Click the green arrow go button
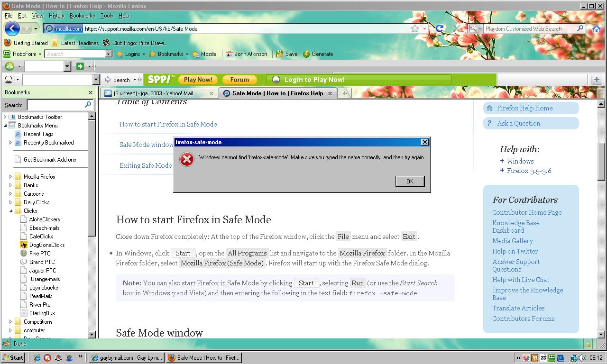Screen dimensions: 607x364 click(x=80, y=66)
